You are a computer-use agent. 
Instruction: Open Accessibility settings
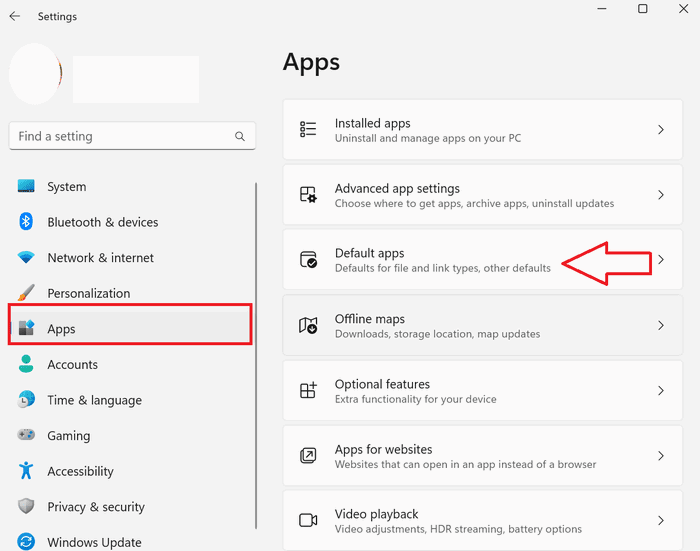(130, 471)
